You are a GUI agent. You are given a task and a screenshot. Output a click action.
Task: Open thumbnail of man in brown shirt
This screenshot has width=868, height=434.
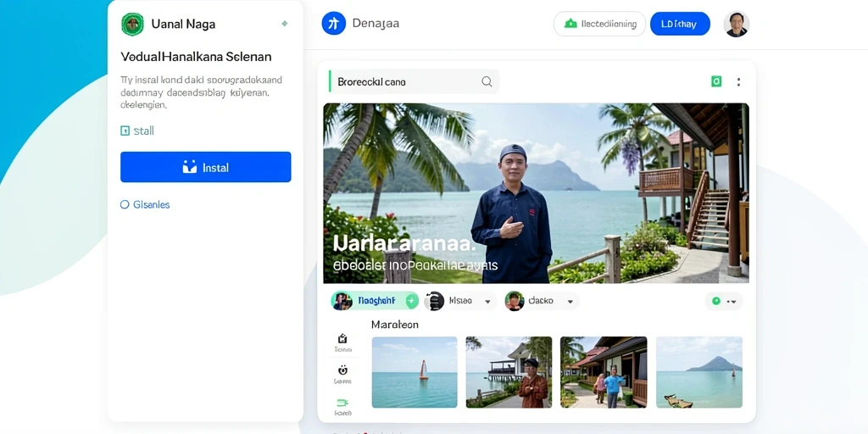[x=509, y=372]
